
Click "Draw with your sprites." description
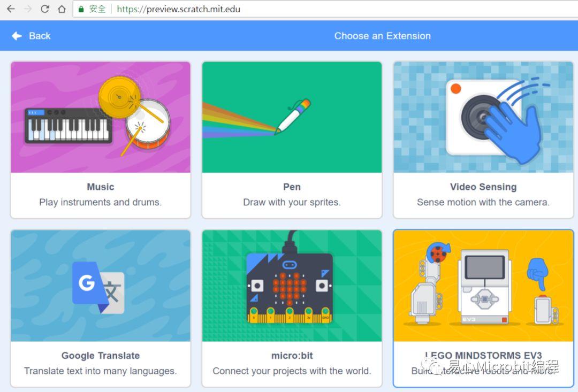(x=292, y=202)
